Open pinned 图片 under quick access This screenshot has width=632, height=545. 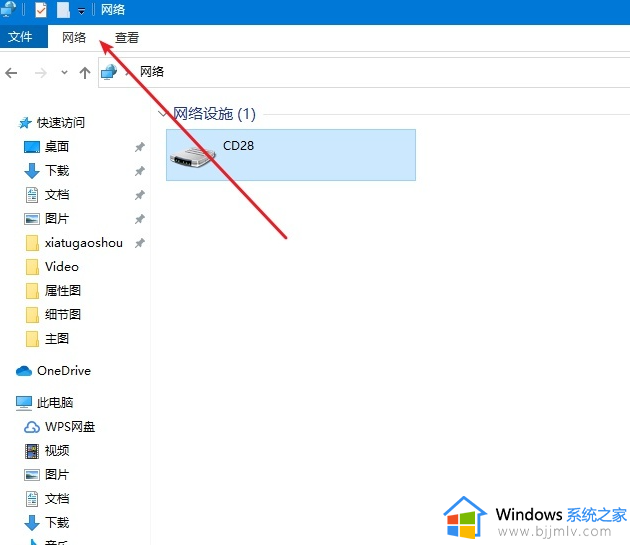(x=57, y=218)
